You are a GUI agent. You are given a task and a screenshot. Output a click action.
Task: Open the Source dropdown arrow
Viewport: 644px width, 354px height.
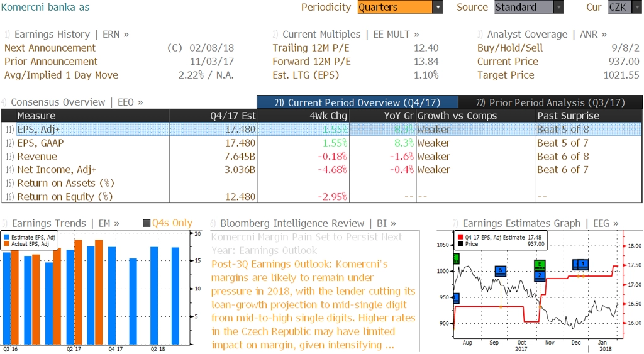tap(558, 7)
